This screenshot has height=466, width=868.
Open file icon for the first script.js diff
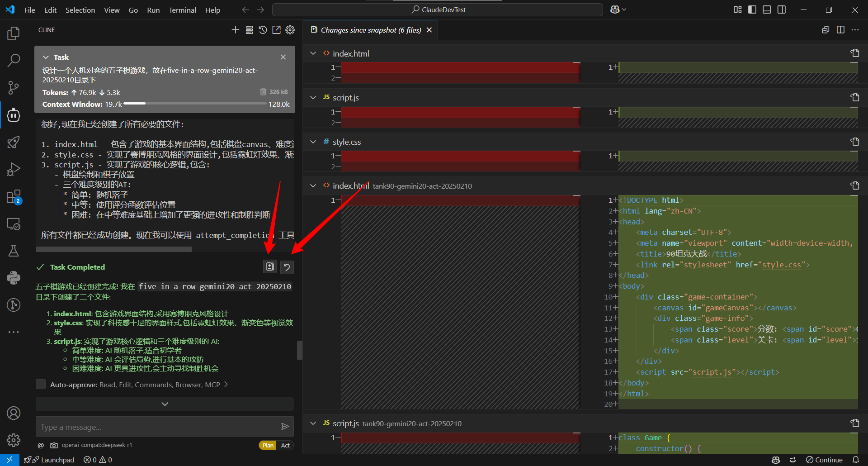[x=854, y=97]
